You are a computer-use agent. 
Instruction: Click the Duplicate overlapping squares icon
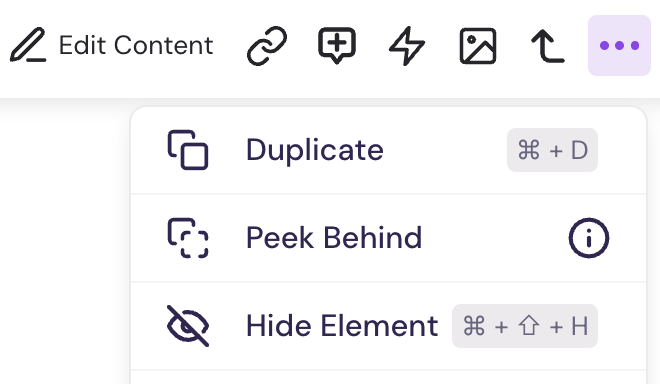[188, 150]
